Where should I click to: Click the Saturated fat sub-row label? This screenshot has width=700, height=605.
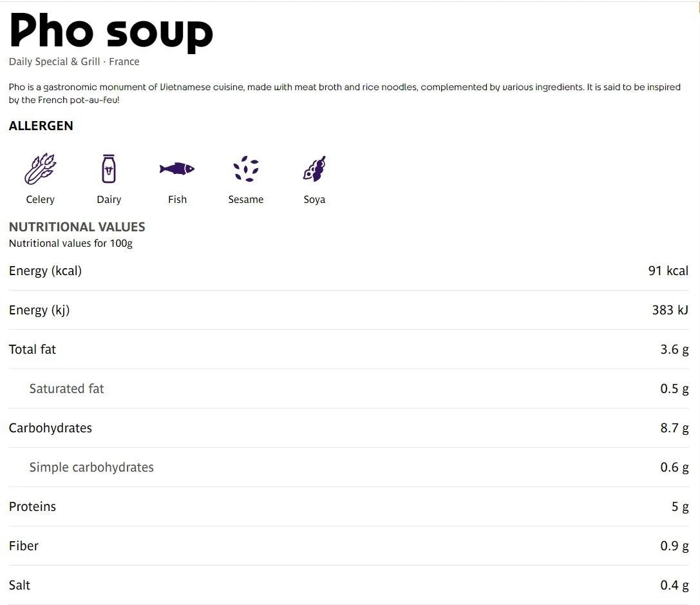pos(66,389)
